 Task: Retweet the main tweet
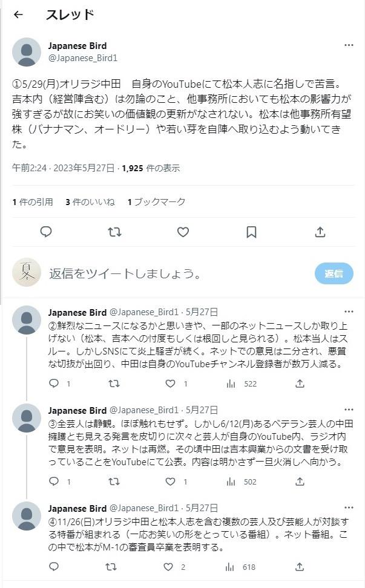tap(114, 232)
